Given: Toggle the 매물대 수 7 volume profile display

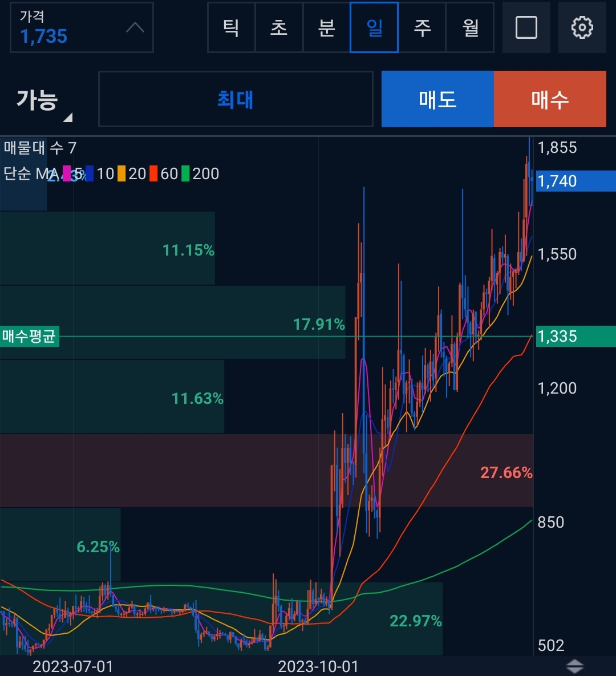Looking at the screenshot, I should coord(40,148).
